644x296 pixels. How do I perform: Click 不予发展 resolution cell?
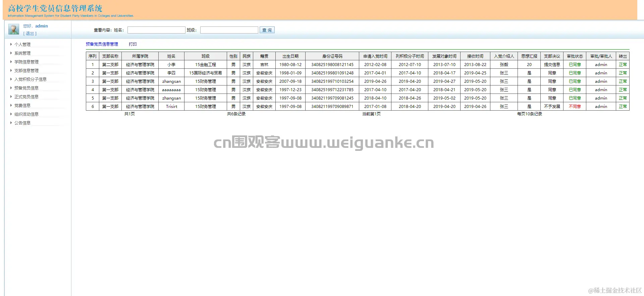point(552,107)
